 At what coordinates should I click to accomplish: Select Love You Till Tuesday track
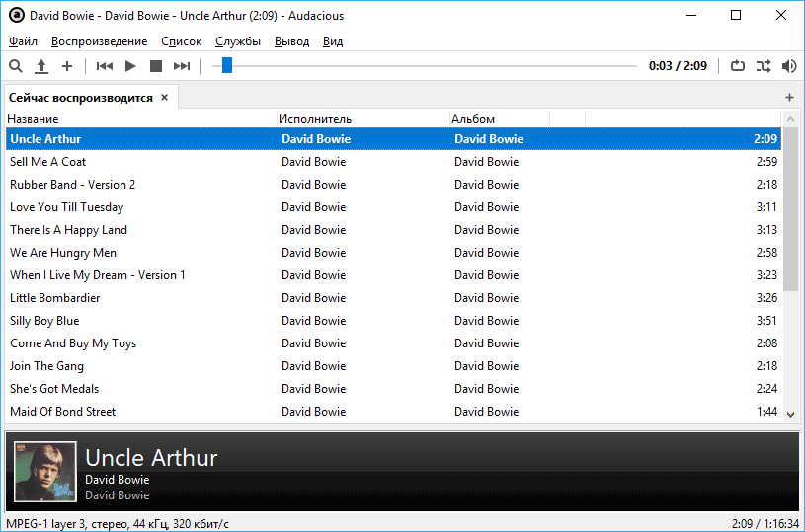click(x=393, y=207)
